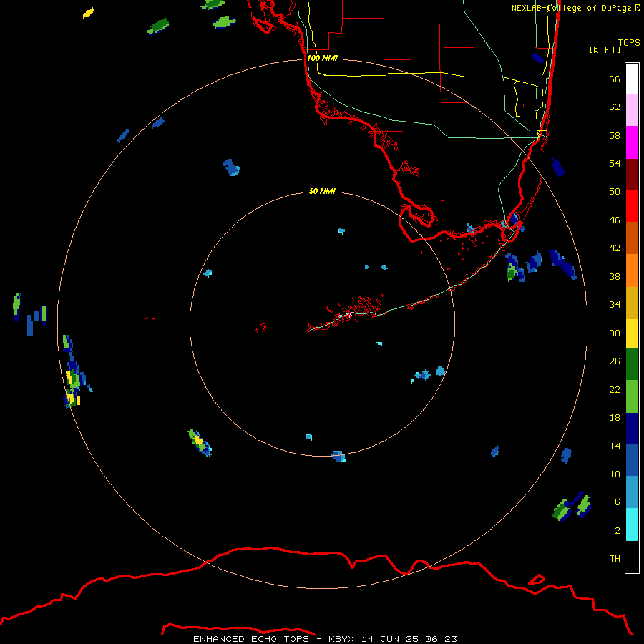Click the ENHANCED ECHO TOPS product title
The height and width of the screenshot is (644, 644).
point(251,639)
